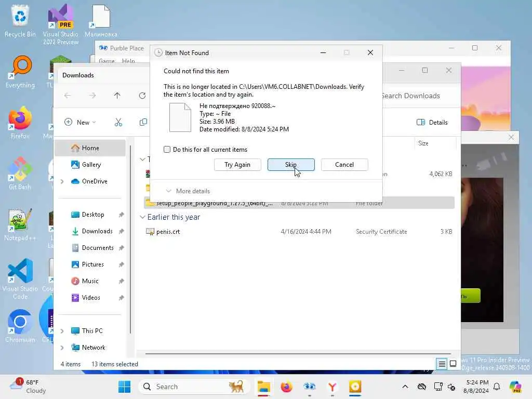The image size is (532, 399).
Task: Open Gallery in the navigation pane
Action: click(90, 165)
